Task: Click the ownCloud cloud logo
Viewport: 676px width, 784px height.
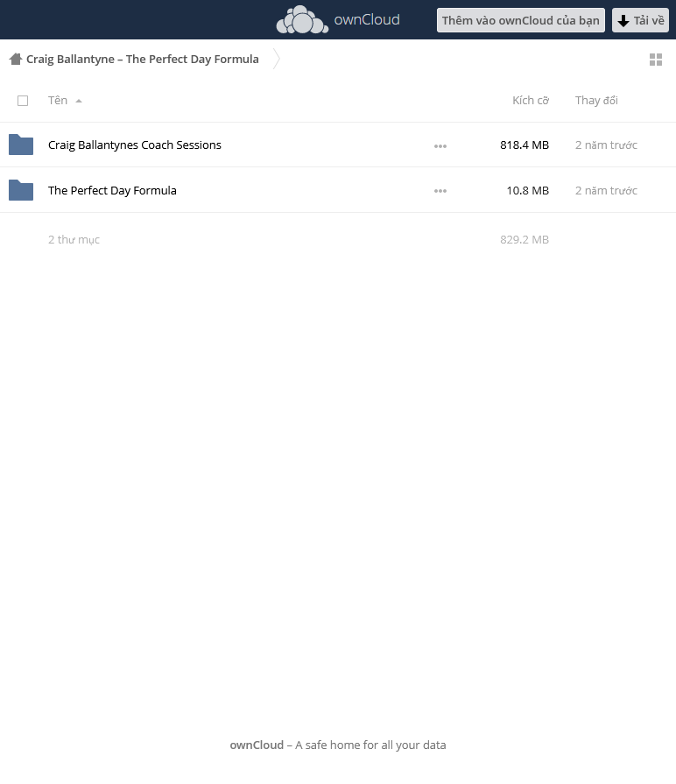Action: coord(302,19)
